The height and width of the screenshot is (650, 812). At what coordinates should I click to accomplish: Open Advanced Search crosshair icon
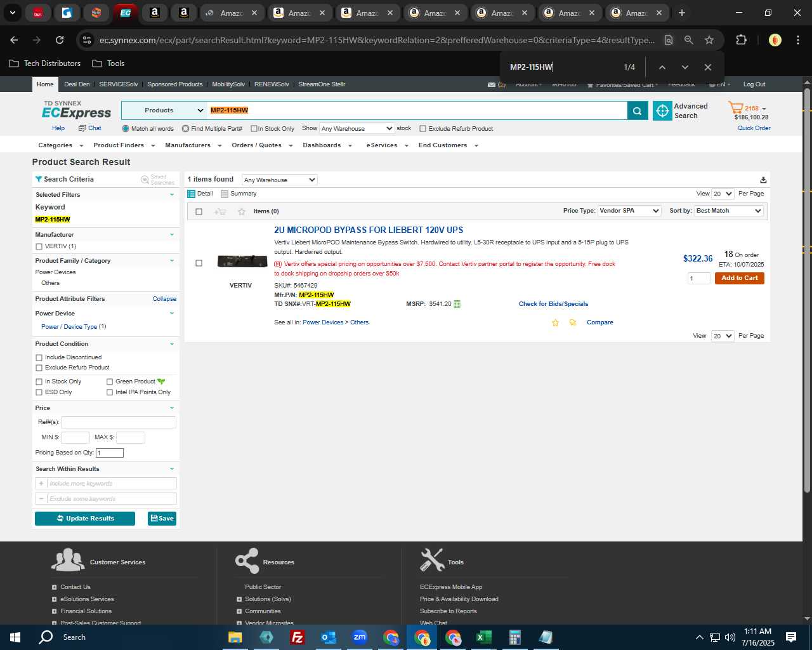pos(662,110)
